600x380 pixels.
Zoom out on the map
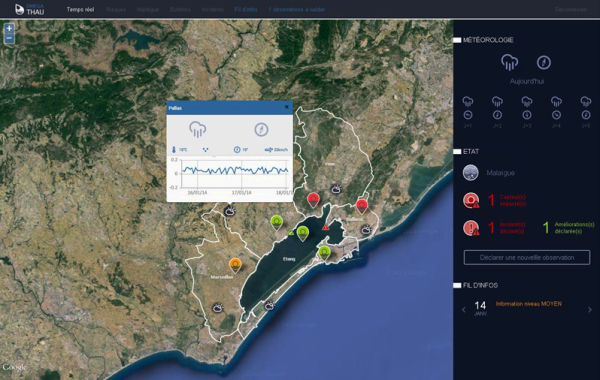[x=9, y=39]
